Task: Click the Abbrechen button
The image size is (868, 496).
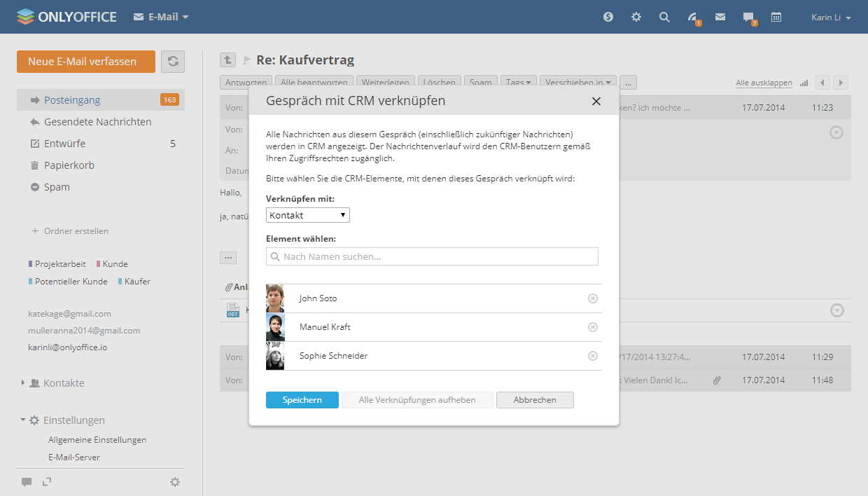Action: [535, 400]
